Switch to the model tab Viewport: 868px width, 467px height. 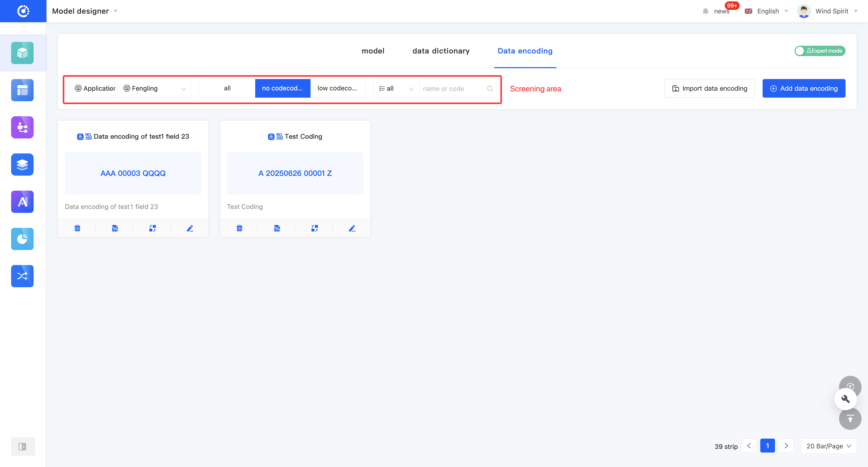373,51
